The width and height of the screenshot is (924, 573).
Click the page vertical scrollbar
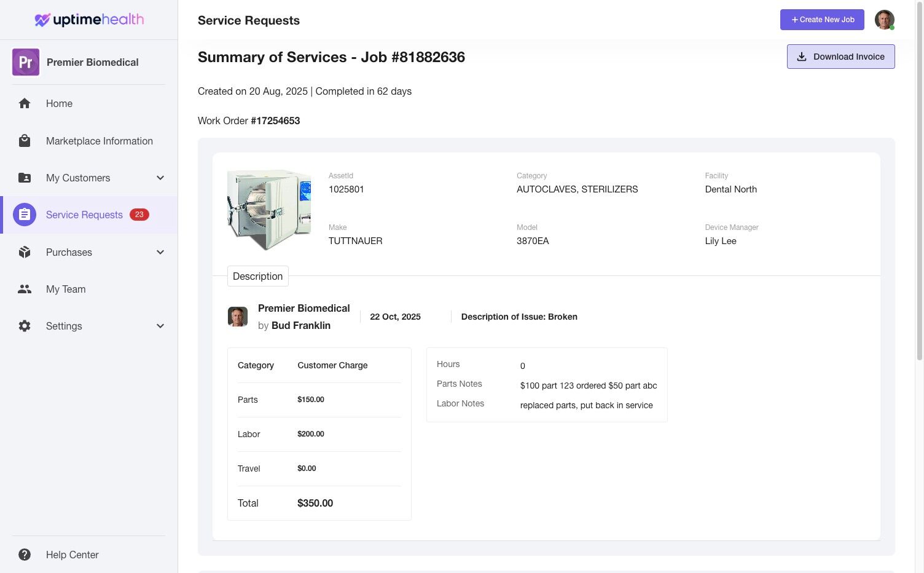[x=919, y=184]
